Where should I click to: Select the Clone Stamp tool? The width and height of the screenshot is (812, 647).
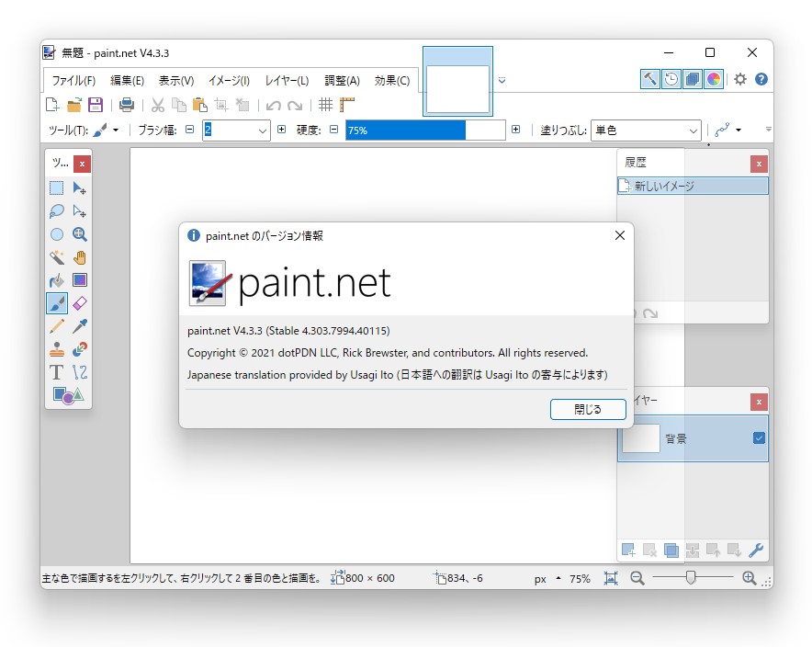pyautogui.click(x=56, y=348)
